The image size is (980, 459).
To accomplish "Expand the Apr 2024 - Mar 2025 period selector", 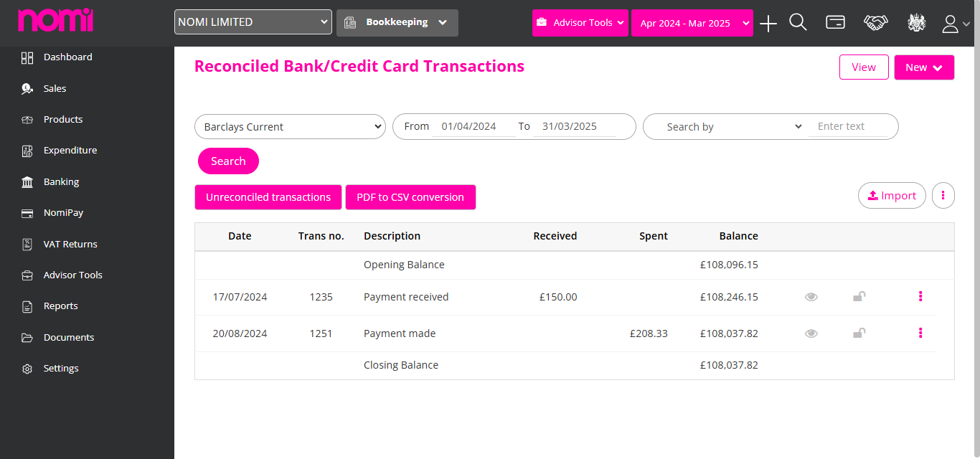I will pos(692,23).
